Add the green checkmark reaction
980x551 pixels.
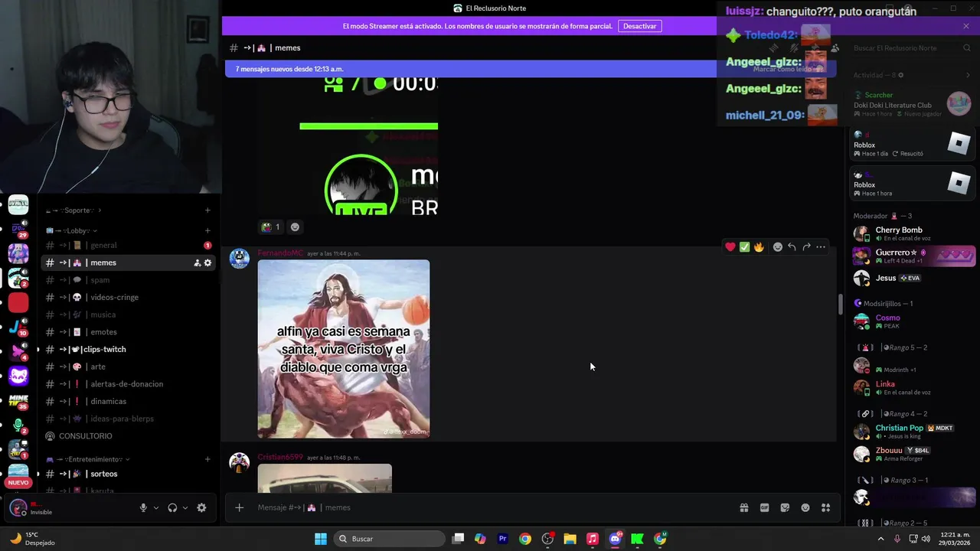744,246
